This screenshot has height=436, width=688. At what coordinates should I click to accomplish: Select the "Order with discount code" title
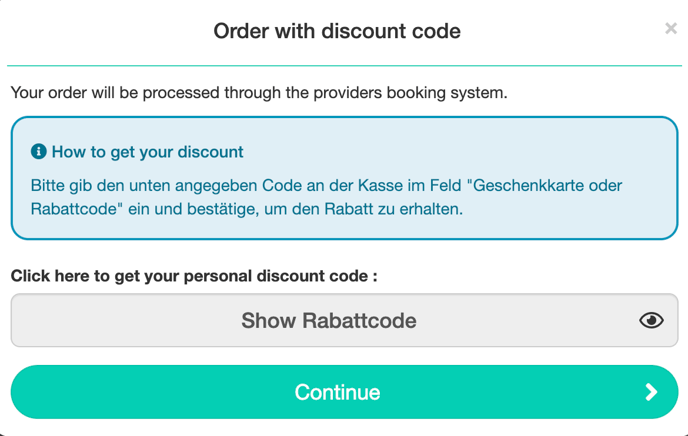point(337,31)
